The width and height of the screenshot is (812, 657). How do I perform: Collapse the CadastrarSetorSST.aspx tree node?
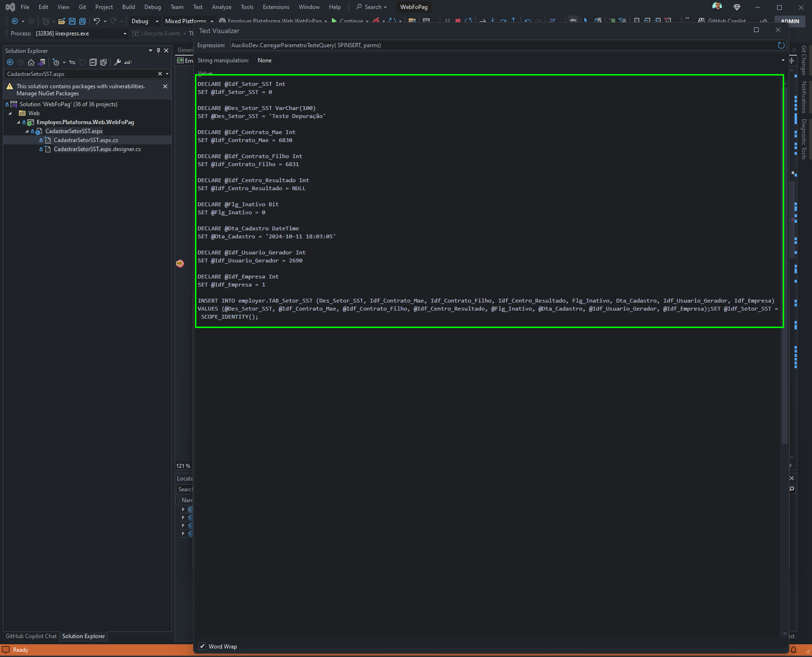(x=27, y=131)
